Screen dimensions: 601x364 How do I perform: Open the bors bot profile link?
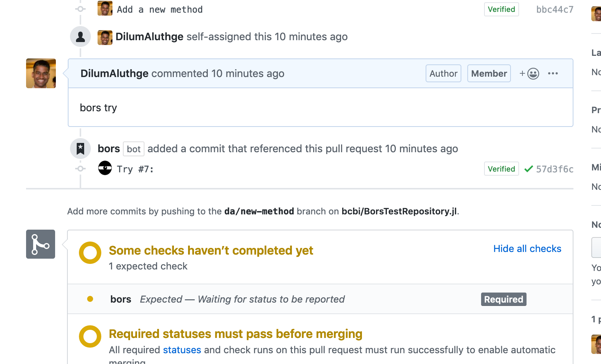pyautogui.click(x=109, y=149)
